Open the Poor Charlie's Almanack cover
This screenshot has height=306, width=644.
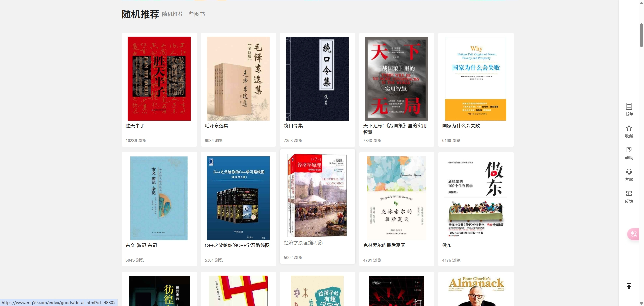[476, 291]
